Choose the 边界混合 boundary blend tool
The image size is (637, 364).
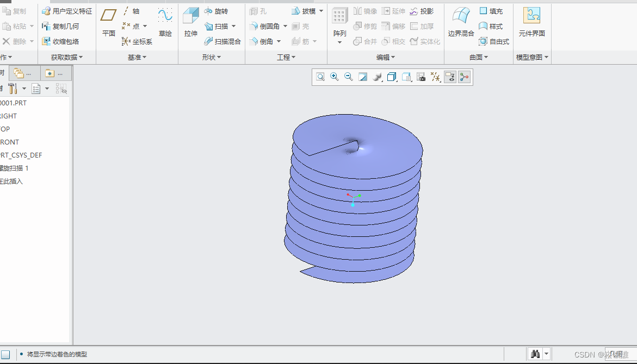[461, 23]
